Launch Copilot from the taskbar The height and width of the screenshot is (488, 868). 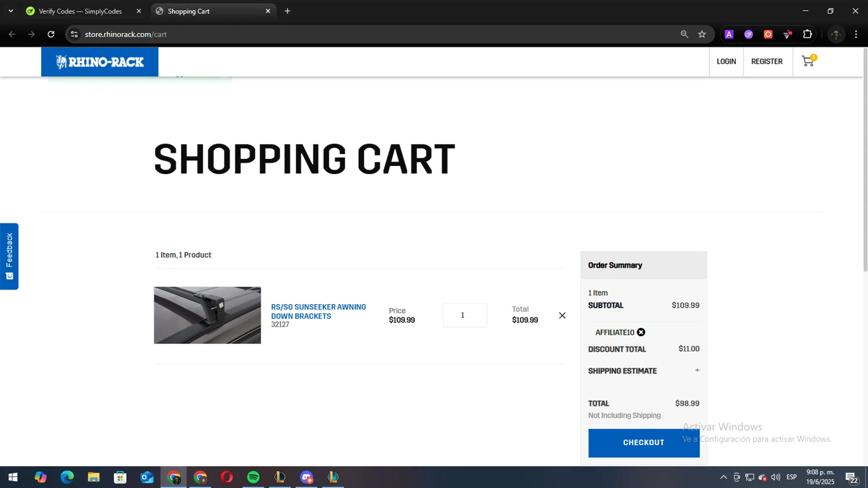point(40,477)
